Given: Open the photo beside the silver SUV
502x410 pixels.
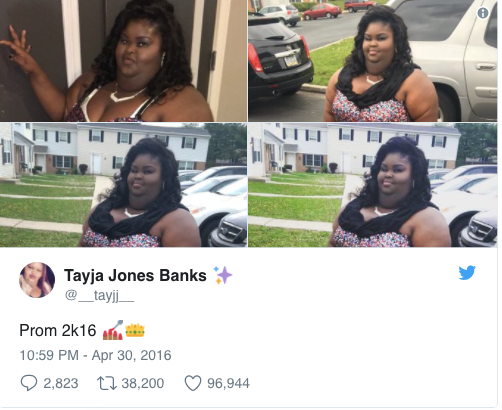Looking at the screenshot, I should click(373, 61).
